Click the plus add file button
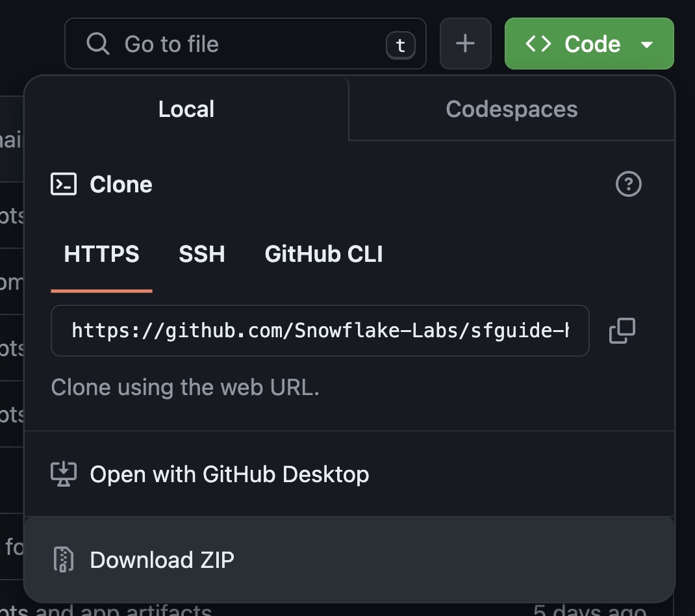Image resolution: width=695 pixels, height=616 pixels. coord(465,44)
